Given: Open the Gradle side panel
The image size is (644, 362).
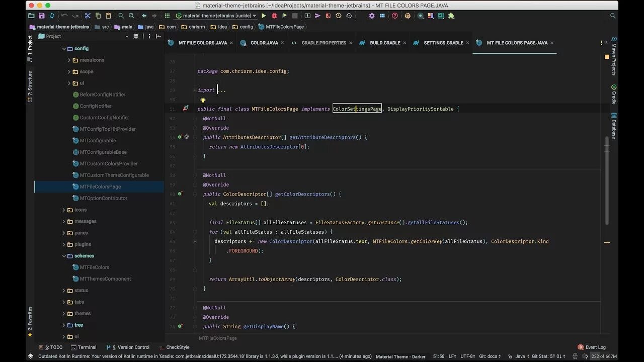Looking at the screenshot, I should tap(614, 94).
